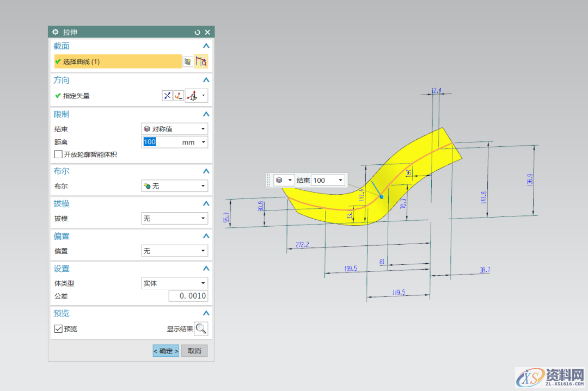Open the sketch section icon
The image size is (588, 391).
[188, 62]
